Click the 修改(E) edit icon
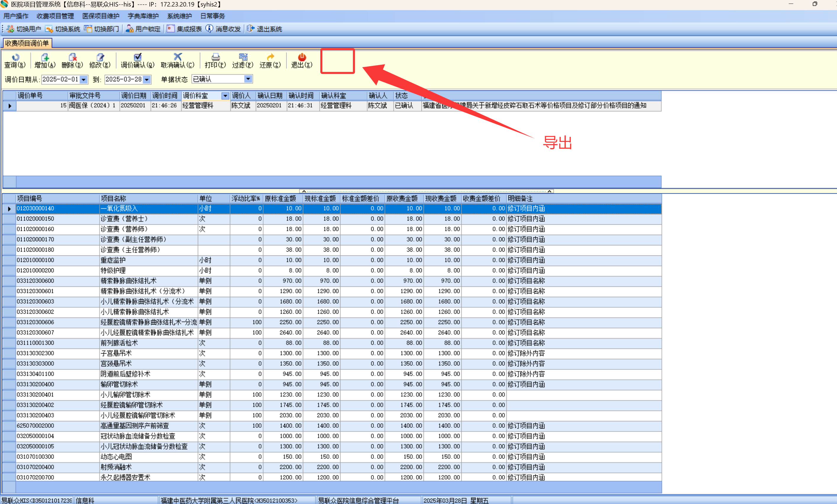 click(100, 57)
